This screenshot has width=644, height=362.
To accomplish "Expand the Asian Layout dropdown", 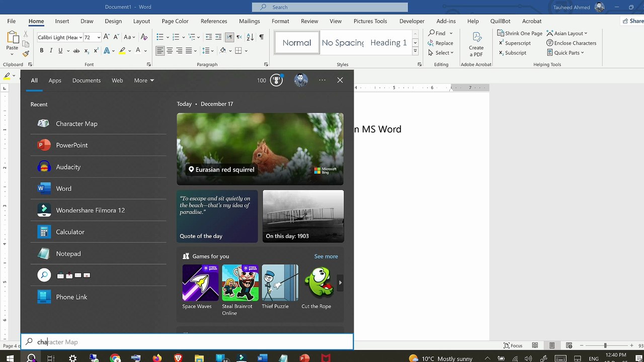I will point(567,33).
